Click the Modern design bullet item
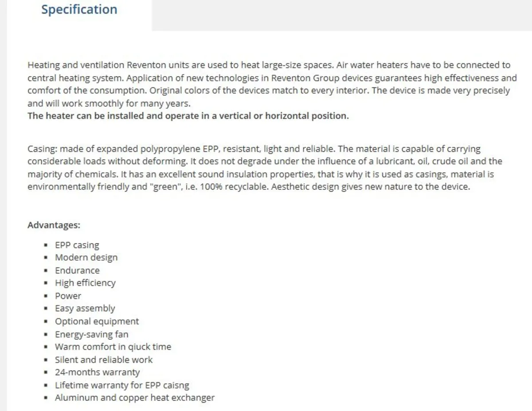Screen dimensions: 532x411 coord(86,258)
